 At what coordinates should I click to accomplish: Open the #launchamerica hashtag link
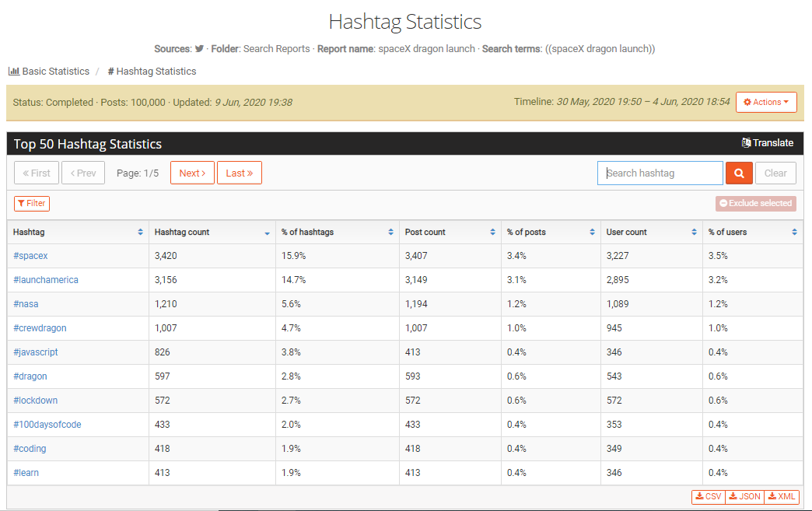tap(46, 280)
